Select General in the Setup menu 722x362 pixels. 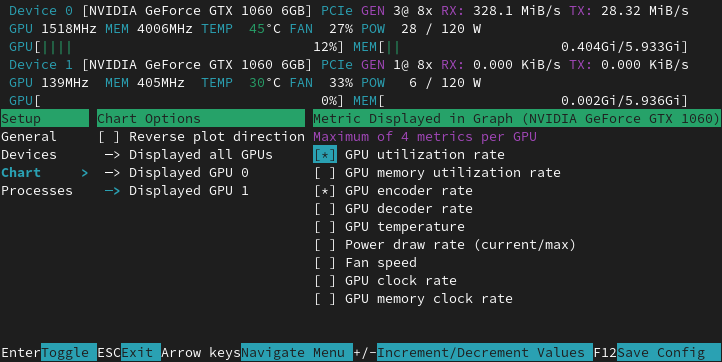pos(29,137)
